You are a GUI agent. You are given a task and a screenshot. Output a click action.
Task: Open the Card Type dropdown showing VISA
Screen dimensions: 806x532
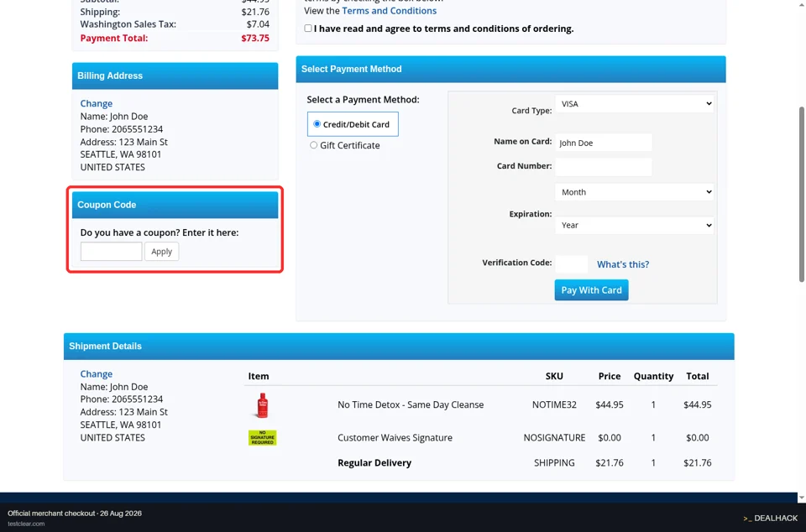click(x=635, y=104)
